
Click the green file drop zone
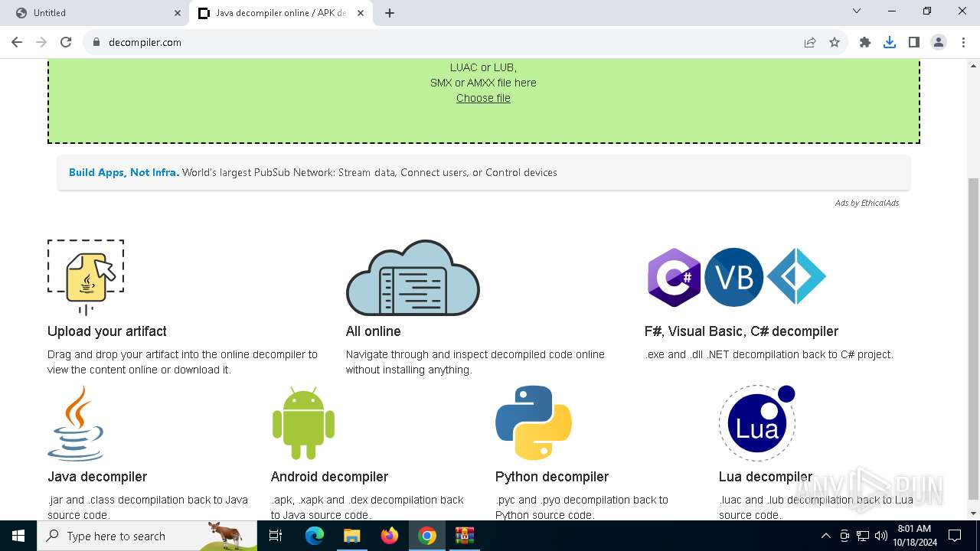483,101
